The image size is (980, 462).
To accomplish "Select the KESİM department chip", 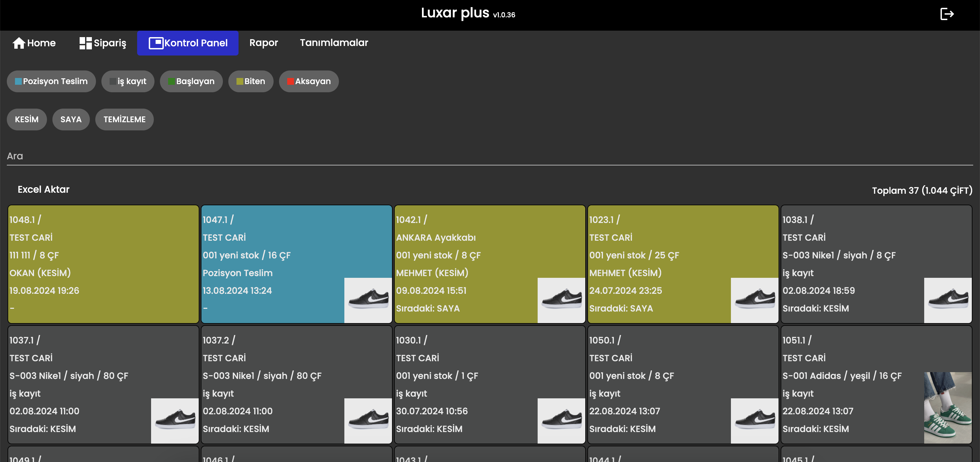I will [x=27, y=120].
